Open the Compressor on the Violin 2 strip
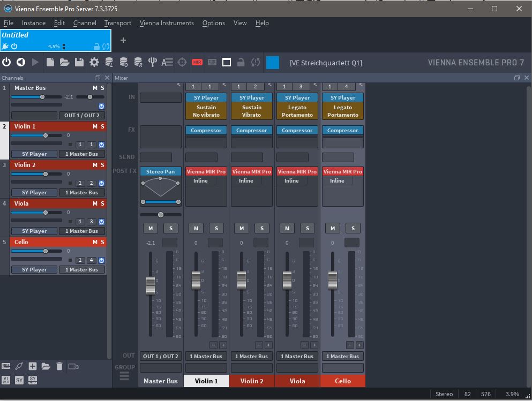 pos(252,131)
